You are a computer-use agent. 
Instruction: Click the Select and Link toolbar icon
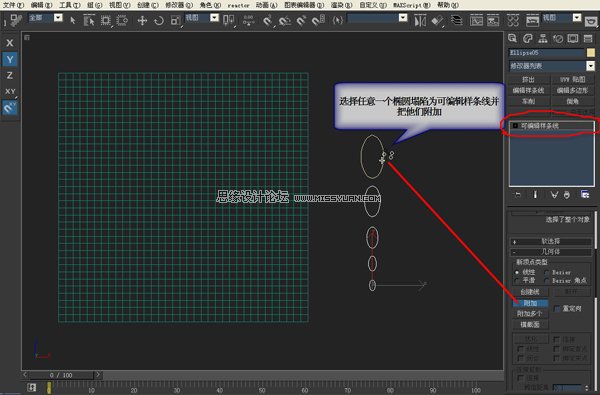coord(16,20)
